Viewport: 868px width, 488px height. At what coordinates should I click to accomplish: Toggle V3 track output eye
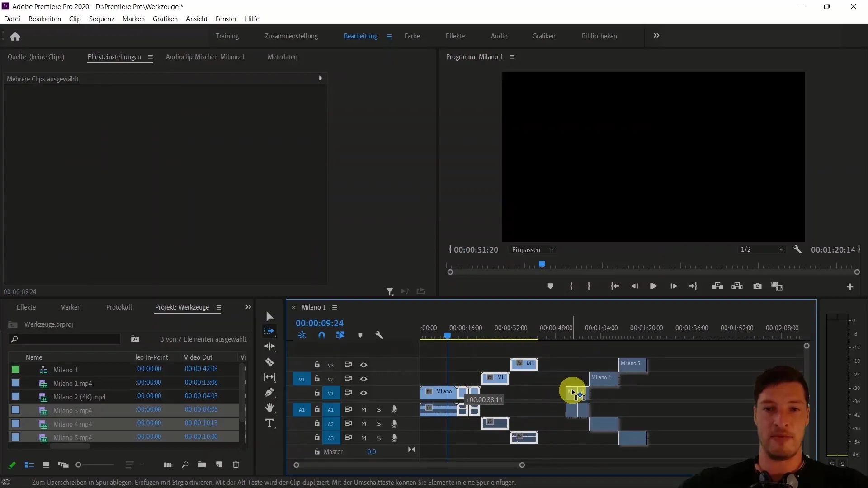[363, 365]
